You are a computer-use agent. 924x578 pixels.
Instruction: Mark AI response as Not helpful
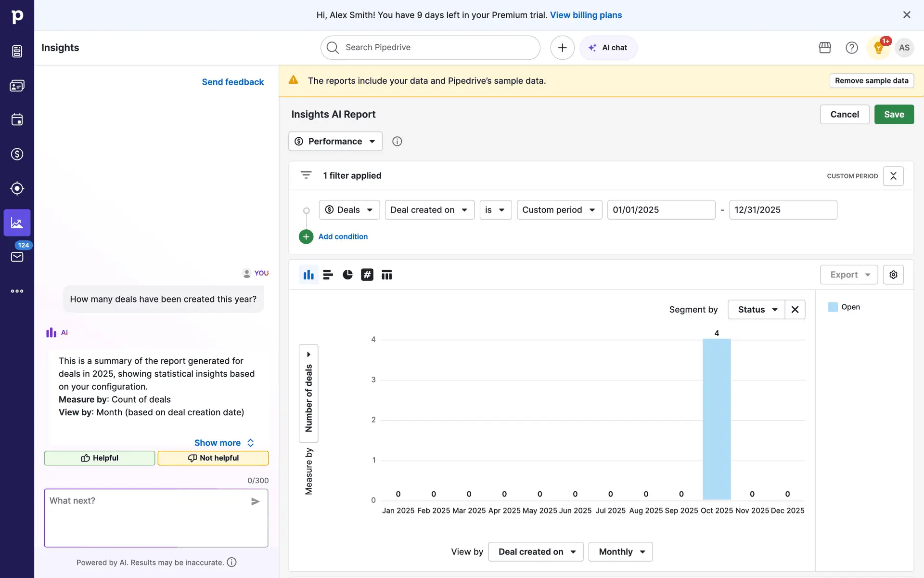(x=213, y=458)
